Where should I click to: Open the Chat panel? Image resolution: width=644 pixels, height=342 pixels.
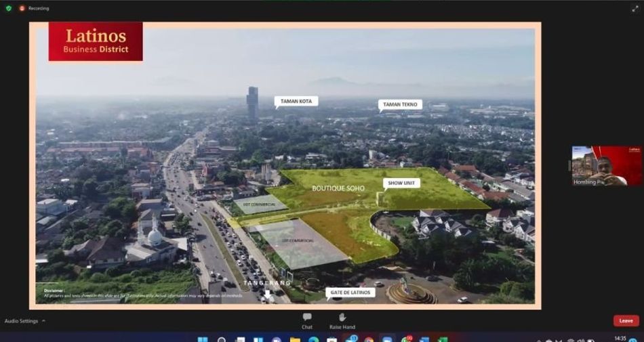(x=307, y=321)
